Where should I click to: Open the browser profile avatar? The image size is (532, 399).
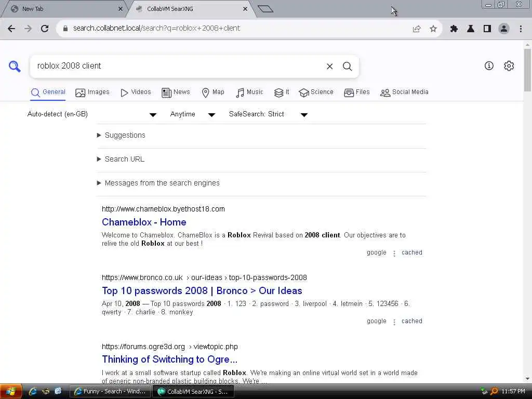(x=504, y=29)
